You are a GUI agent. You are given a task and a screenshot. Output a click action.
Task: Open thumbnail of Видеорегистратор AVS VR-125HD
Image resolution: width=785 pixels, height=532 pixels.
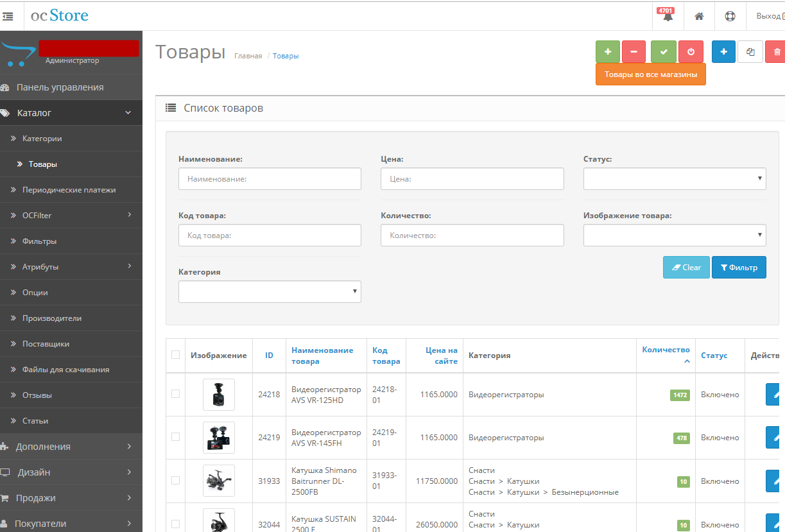coord(219,395)
